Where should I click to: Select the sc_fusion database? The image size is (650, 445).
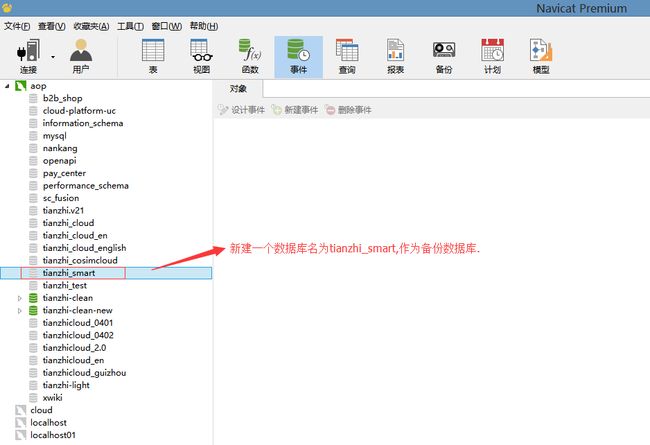click(x=61, y=198)
